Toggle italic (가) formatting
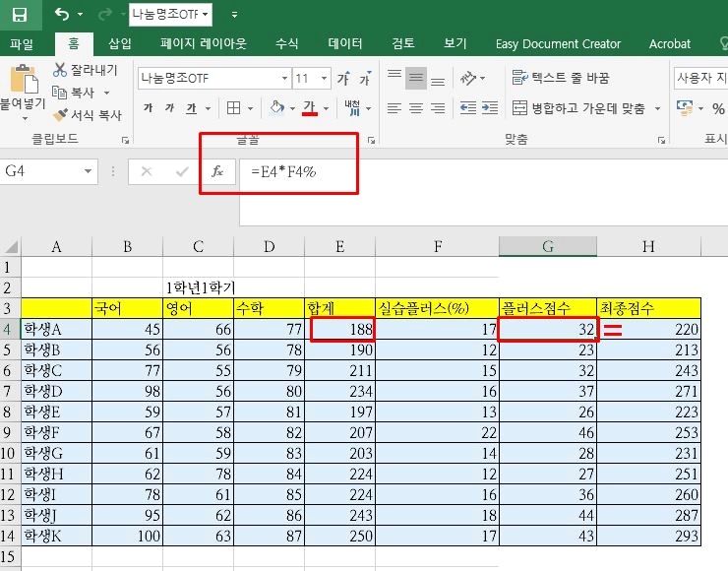Viewport: 728px width, 571px height. [x=169, y=108]
